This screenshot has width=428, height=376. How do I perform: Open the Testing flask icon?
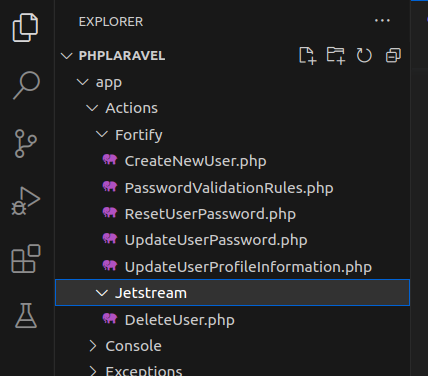26,316
